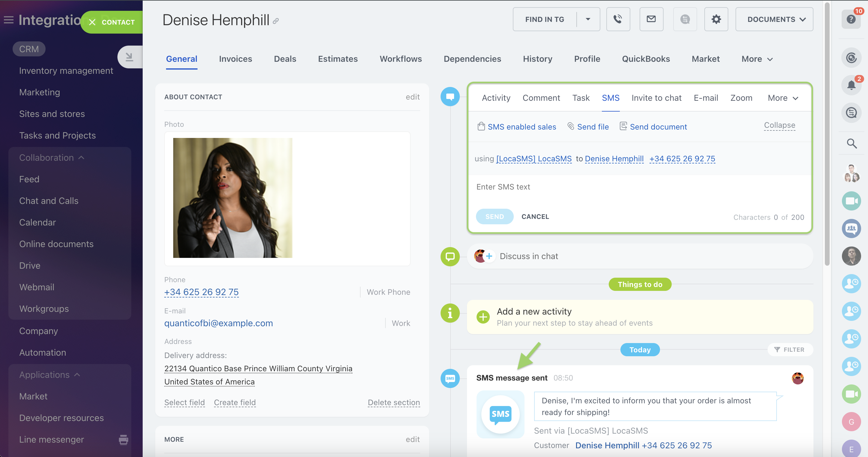The image size is (868, 457).
Task: Open the FIND IN TG dropdown arrow
Action: tap(588, 19)
